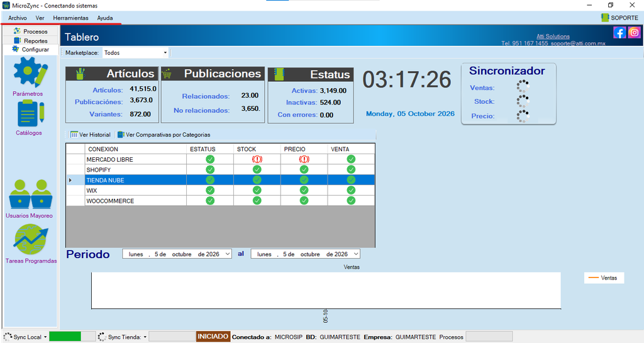Click the Estatus notebook header icon
Viewport: 644px width, 343px height.
(279, 74)
